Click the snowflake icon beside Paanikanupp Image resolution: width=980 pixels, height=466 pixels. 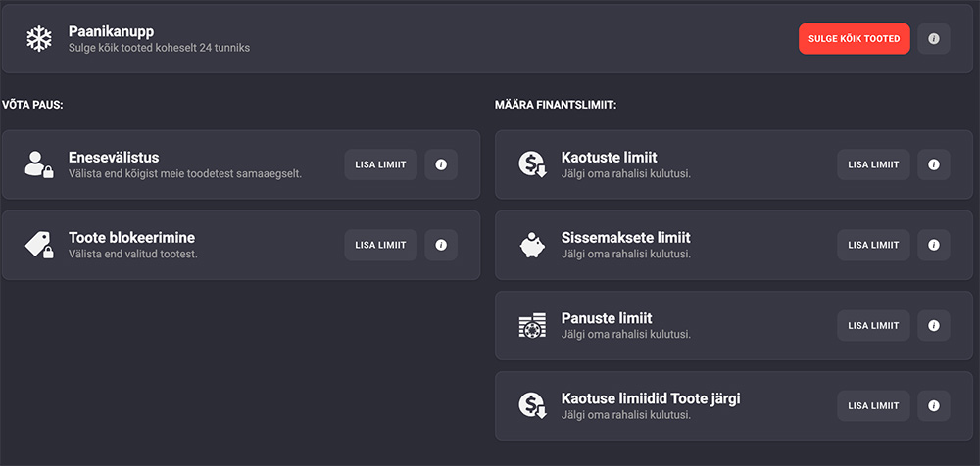pos(39,39)
